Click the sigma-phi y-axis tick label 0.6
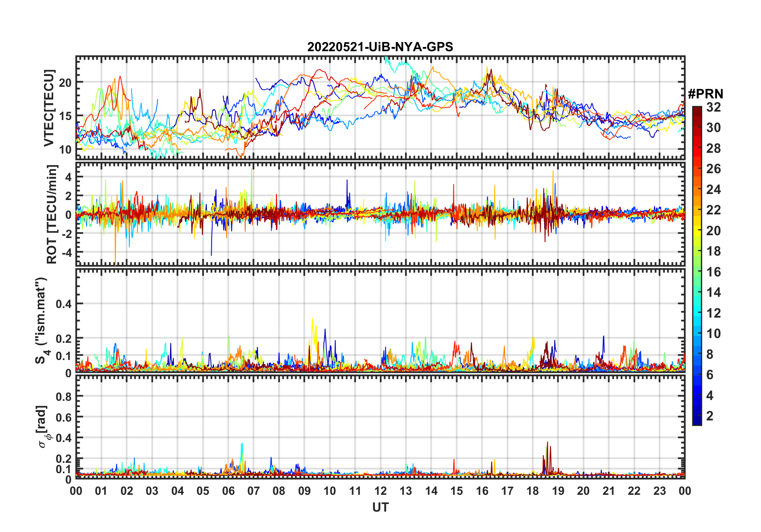The width and height of the screenshot is (761, 532). pos(64,417)
